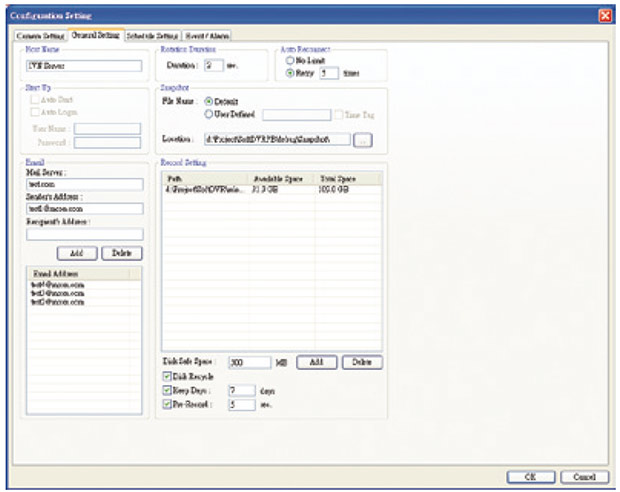
Task: Choose User Defined file name option
Action: pos(208,114)
